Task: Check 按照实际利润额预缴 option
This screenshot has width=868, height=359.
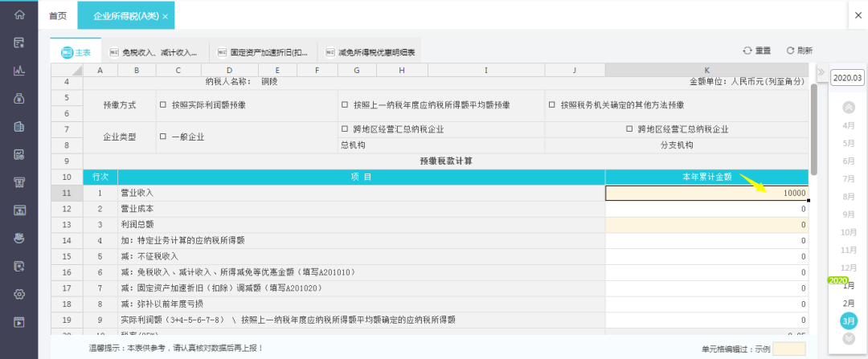Action: [x=163, y=105]
